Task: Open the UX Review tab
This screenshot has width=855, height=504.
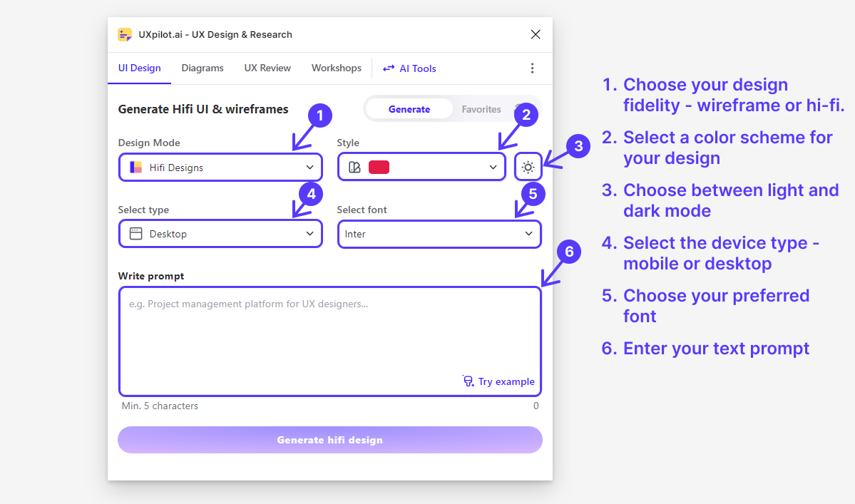Action: pyautogui.click(x=267, y=68)
